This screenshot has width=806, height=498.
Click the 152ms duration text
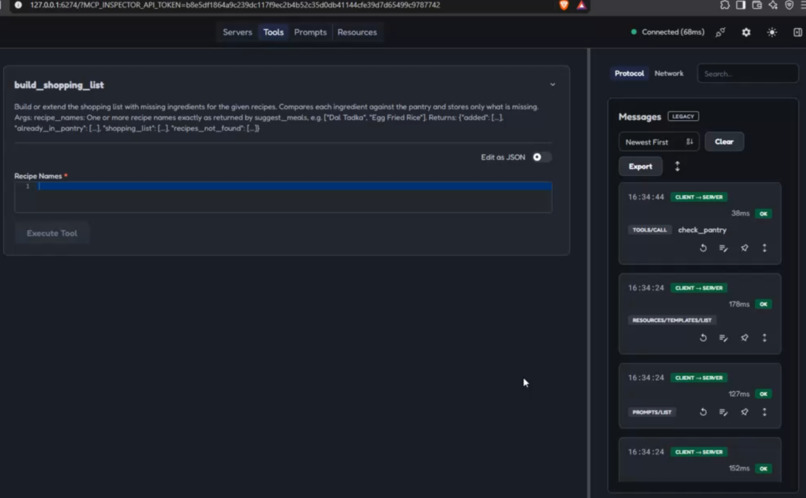tap(739, 468)
